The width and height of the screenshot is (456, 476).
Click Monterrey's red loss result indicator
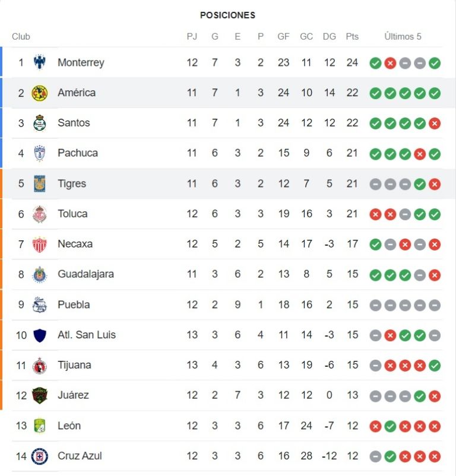pos(390,63)
